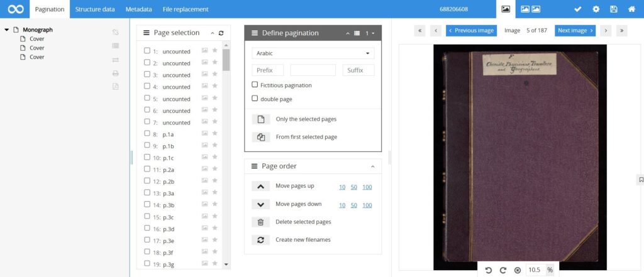Enable Fictitious pagination checkbox
Screen dimensions: 644x277
point(255,85)
